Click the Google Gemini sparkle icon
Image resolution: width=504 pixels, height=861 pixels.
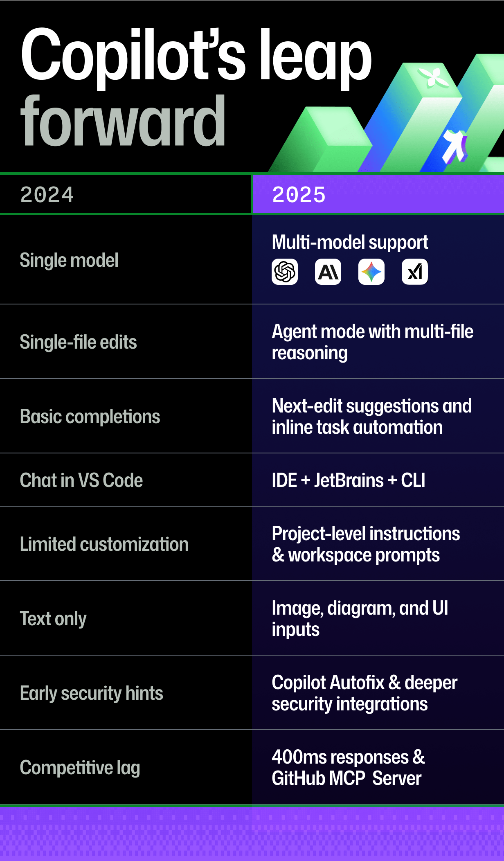pos(371,272)
